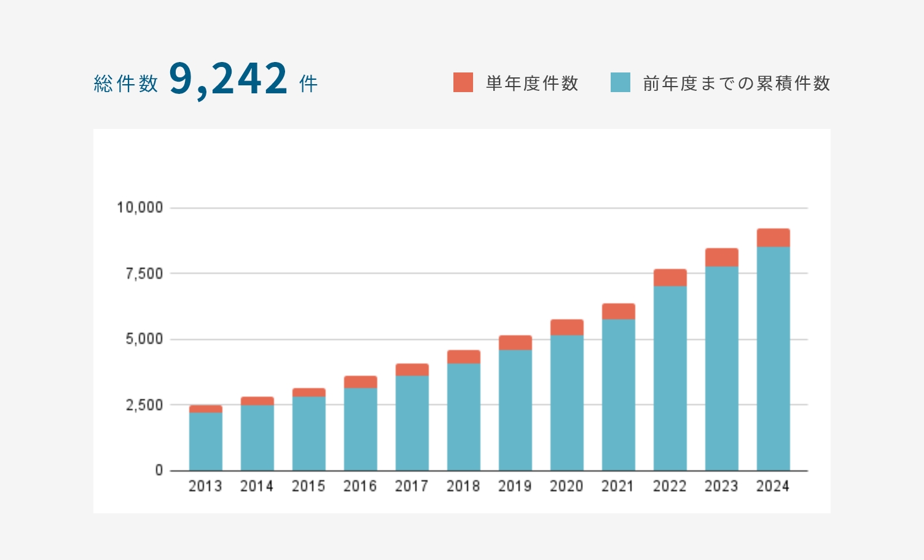Click the blue bar segment for 2022

670,378
